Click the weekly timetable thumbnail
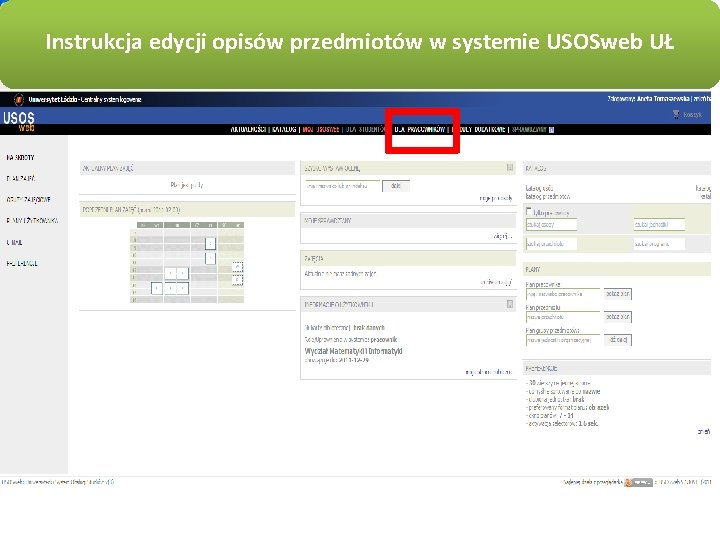 tap(187, 262)
